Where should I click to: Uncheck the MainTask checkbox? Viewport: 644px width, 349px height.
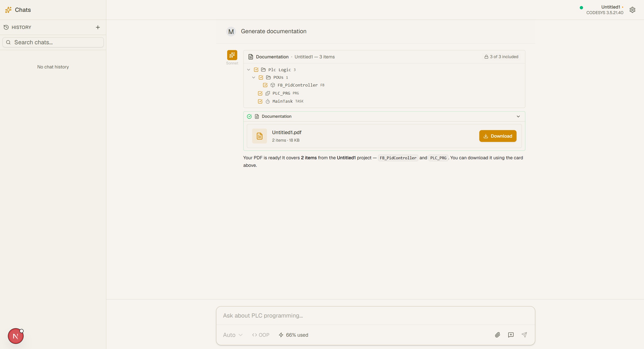tap(260, 101)
